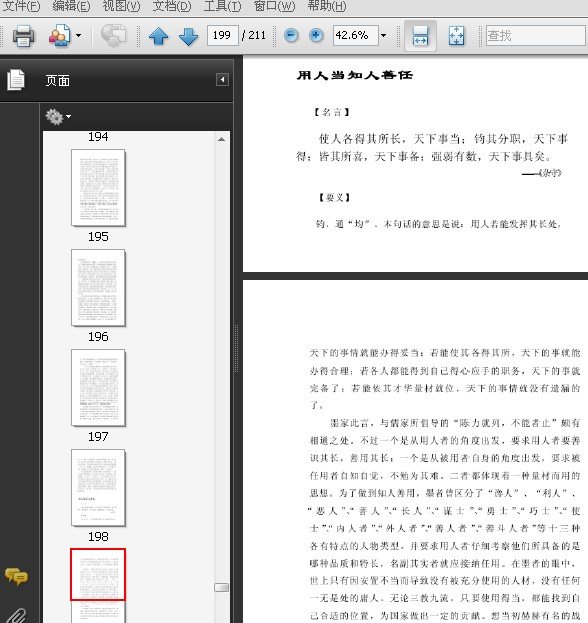Open the 窗口(W) menu
The width and height of the screenshot is (588, 623).
click(274, 6)
